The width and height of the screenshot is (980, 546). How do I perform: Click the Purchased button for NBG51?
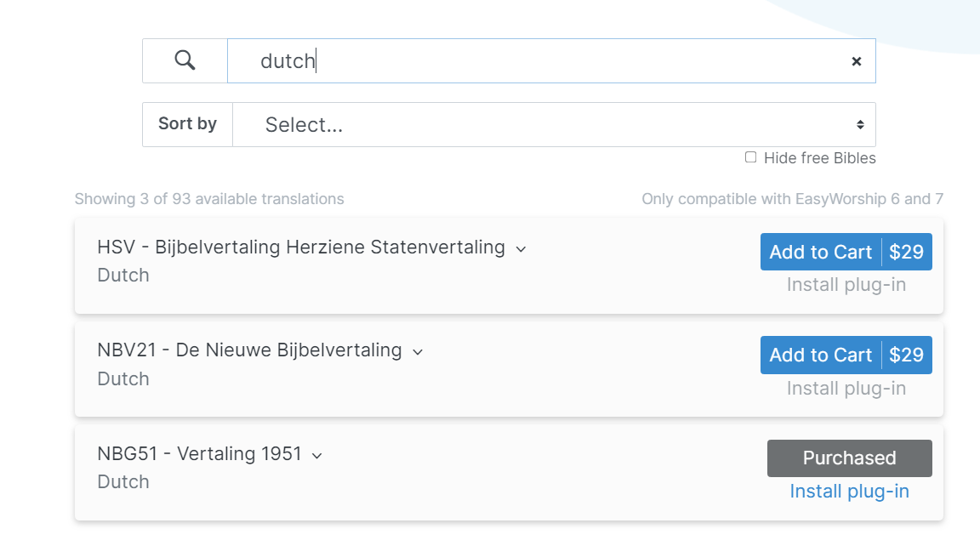pos(849,458)
